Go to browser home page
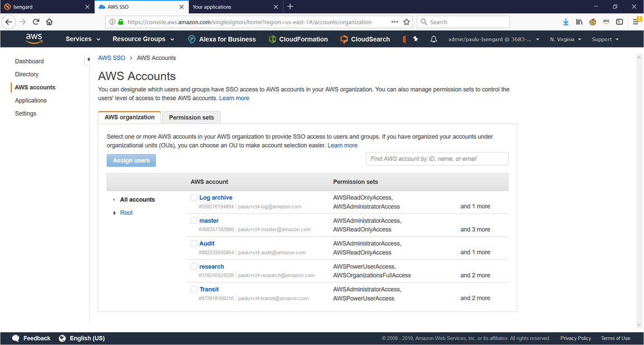Screen dimensions: 644x345 pos(49,22)
